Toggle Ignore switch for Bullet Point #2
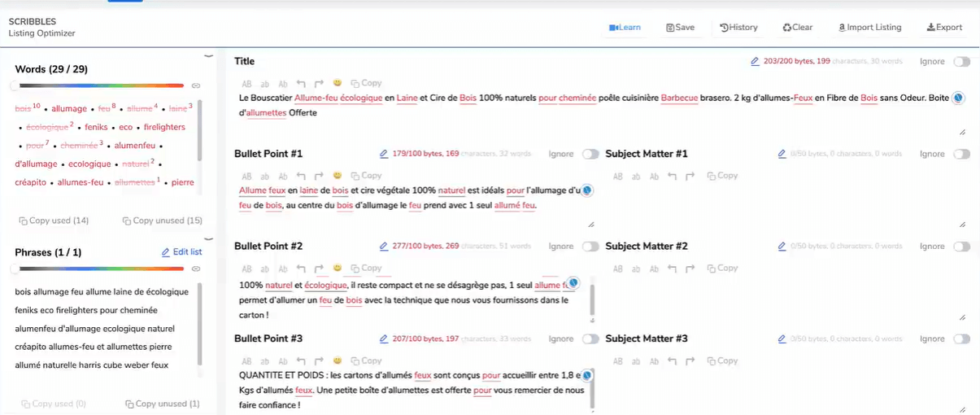980x415 pixels. (590, 247)
